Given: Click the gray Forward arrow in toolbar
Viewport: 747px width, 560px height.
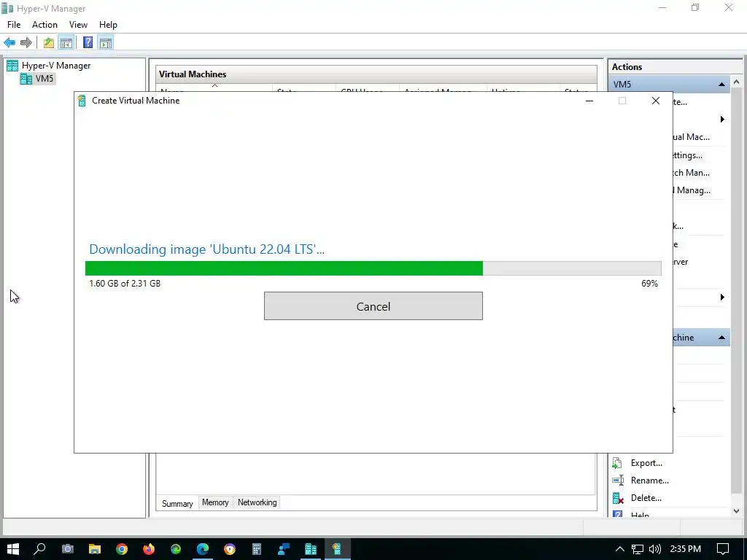Looking at the screenshot, I should (x=26, y=43).
